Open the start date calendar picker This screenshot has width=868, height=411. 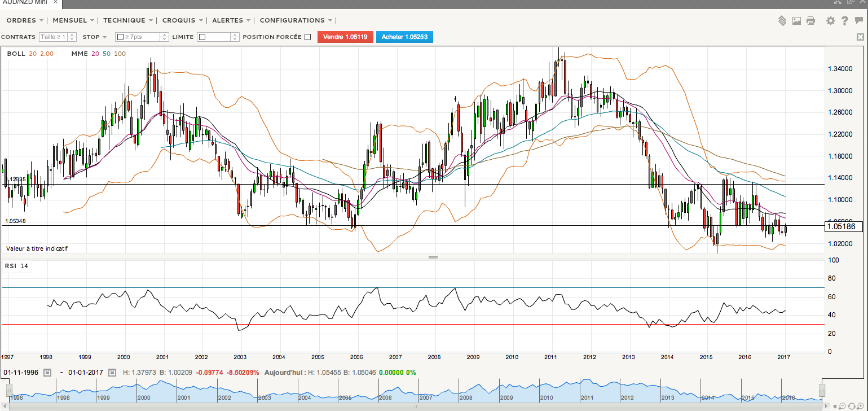(x=47, y=373)
